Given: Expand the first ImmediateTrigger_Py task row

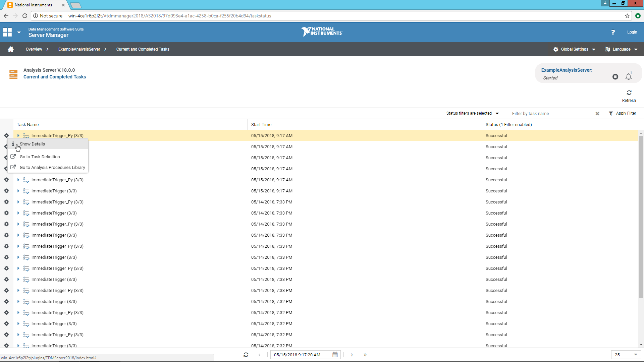Looking at the screenshot, I should coord(18,136).
